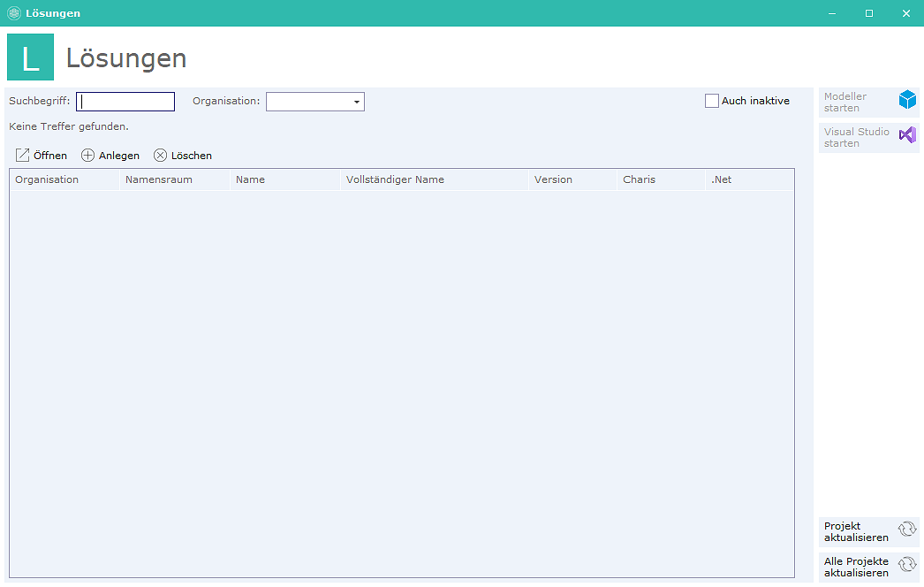This screenshot has width=924, height=587.
Task: Sort by Vollständiger Name column
Action: pyautogui.click(x=435, y=179)
